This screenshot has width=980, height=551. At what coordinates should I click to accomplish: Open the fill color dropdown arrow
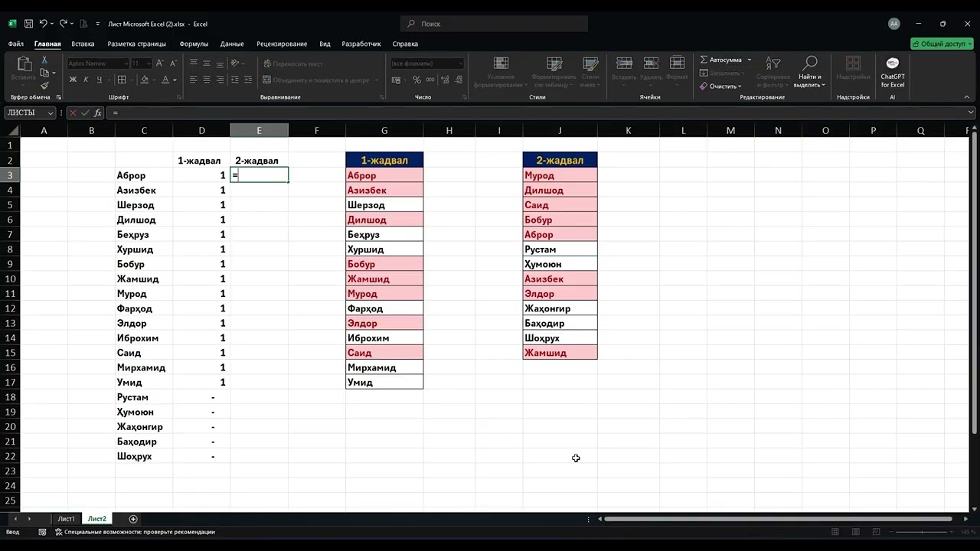click(x=154, y=80)
